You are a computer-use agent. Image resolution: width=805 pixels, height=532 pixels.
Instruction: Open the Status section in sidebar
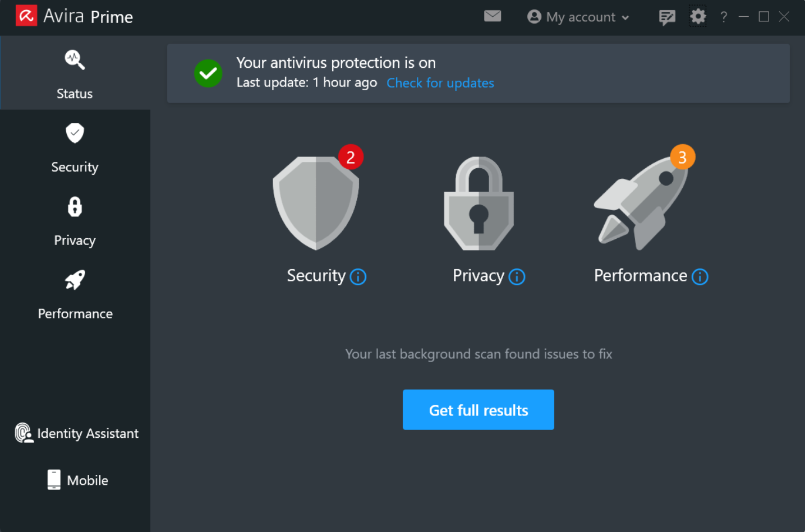[x=74, y=73]
